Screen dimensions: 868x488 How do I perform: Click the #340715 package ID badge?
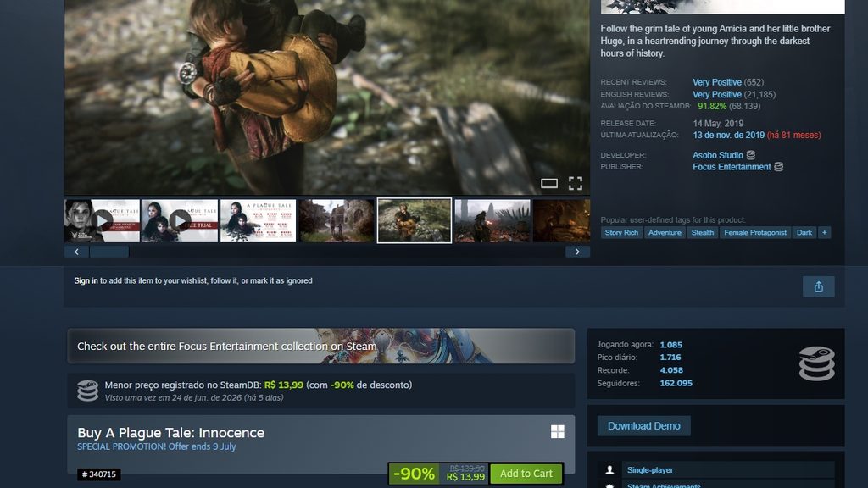click(x=98, y=474)
